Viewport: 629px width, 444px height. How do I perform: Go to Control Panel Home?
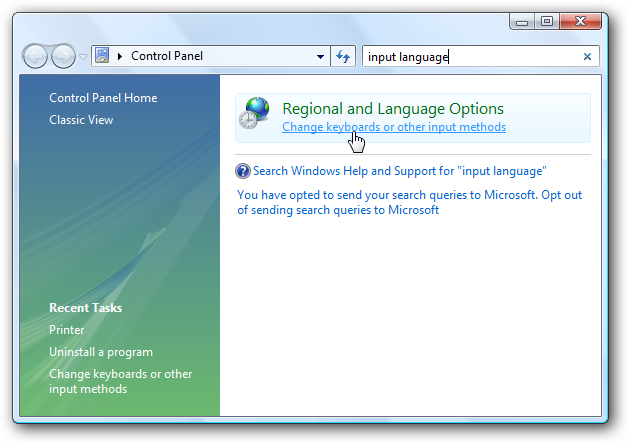103,98
